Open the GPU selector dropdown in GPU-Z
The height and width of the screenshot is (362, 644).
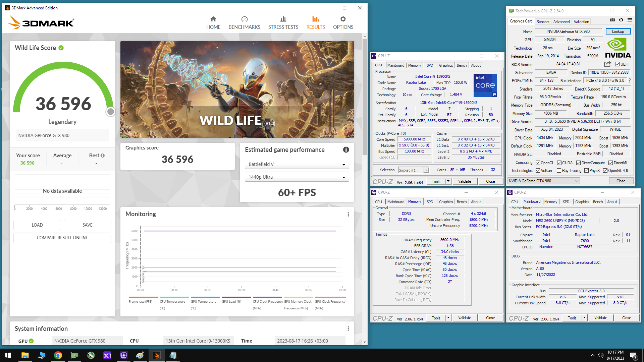[x=543, y=181]
